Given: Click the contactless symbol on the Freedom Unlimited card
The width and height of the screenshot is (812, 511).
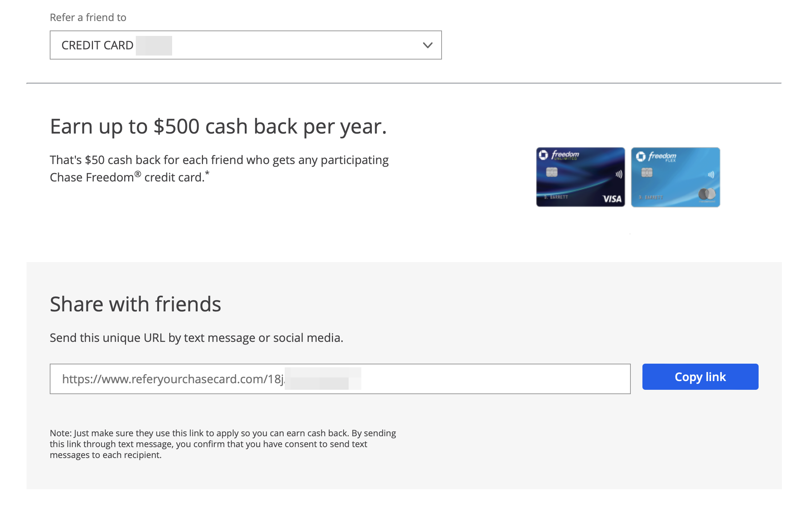Looking at the screenshot, I should [619, 175].
